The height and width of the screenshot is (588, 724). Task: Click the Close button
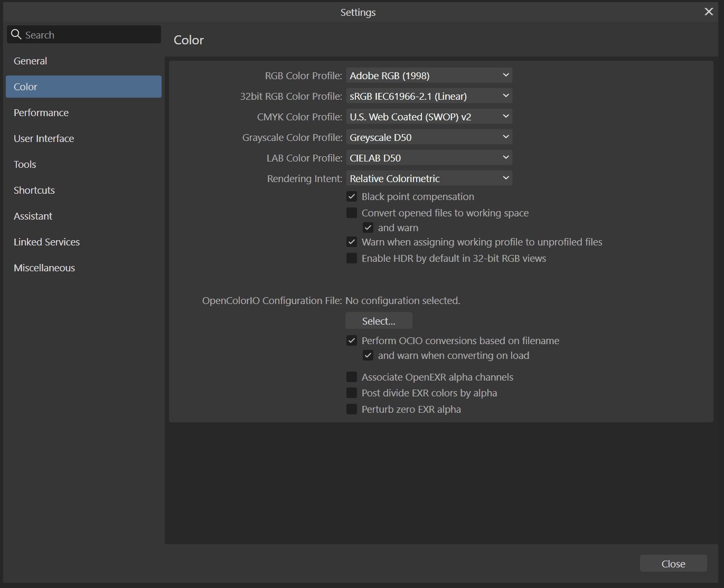(673, 564)
